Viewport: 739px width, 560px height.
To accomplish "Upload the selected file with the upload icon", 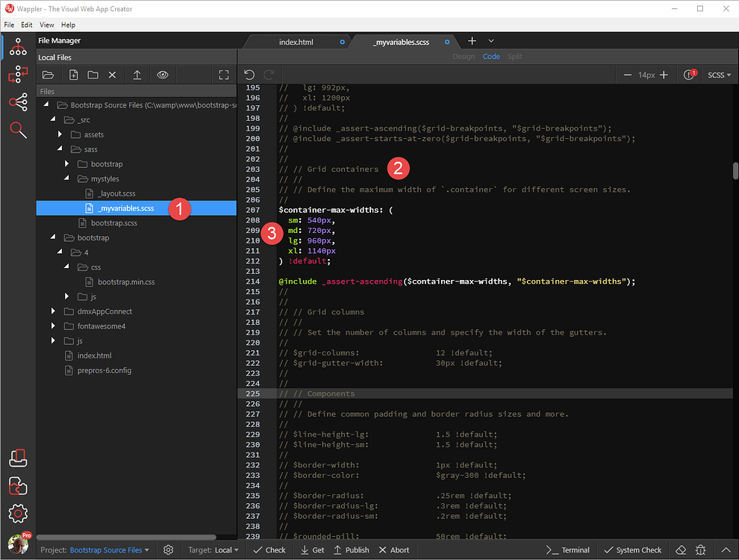I will (137, 75).
